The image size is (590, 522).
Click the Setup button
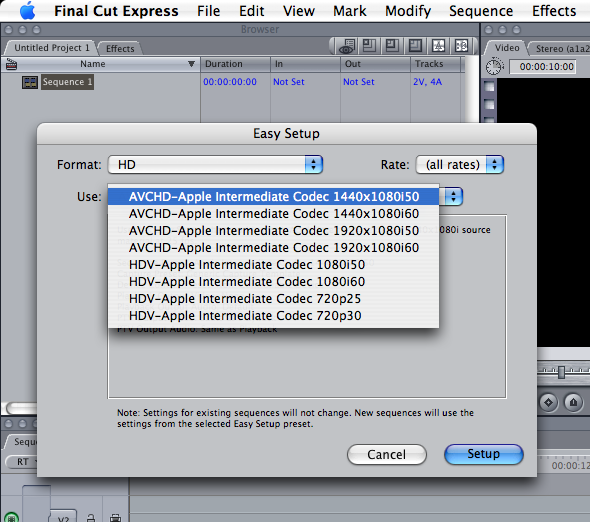(484, 454)
